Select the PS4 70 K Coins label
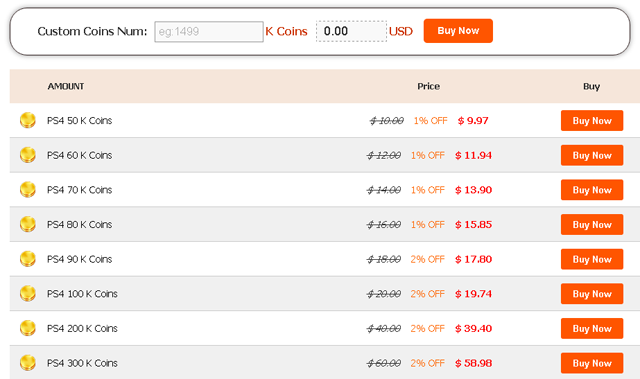The height and width of the screenshot is (379, 640). pos(80,190)
